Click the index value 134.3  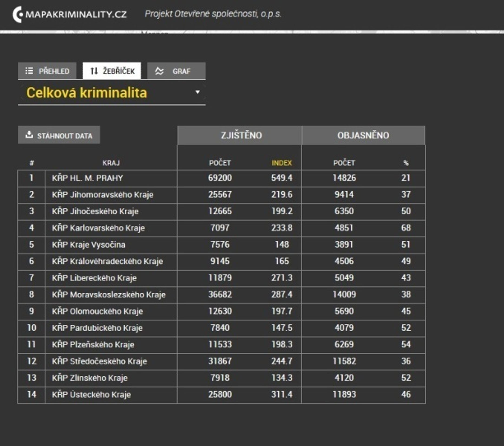tap(282, 378)
